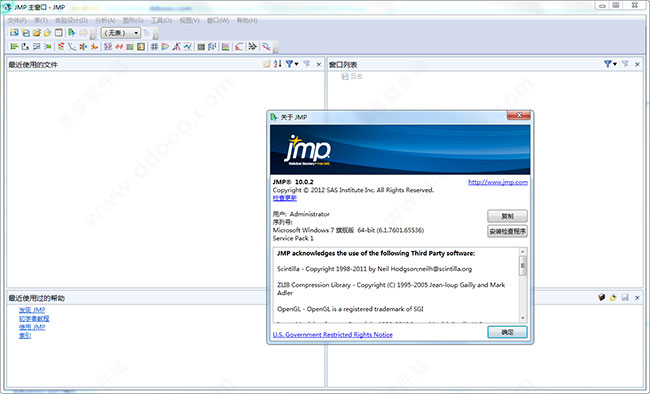Screen dimensions: 650x394
Task: Click the JMP® 10.0.2 version text
Action: pyautogui.click(x=293, y=182)
